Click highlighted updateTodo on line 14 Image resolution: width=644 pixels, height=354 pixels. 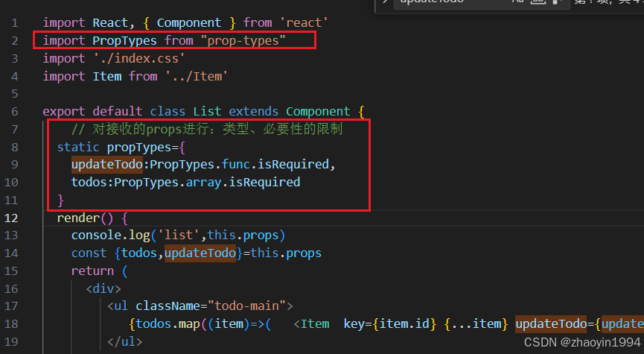(200, 253)
